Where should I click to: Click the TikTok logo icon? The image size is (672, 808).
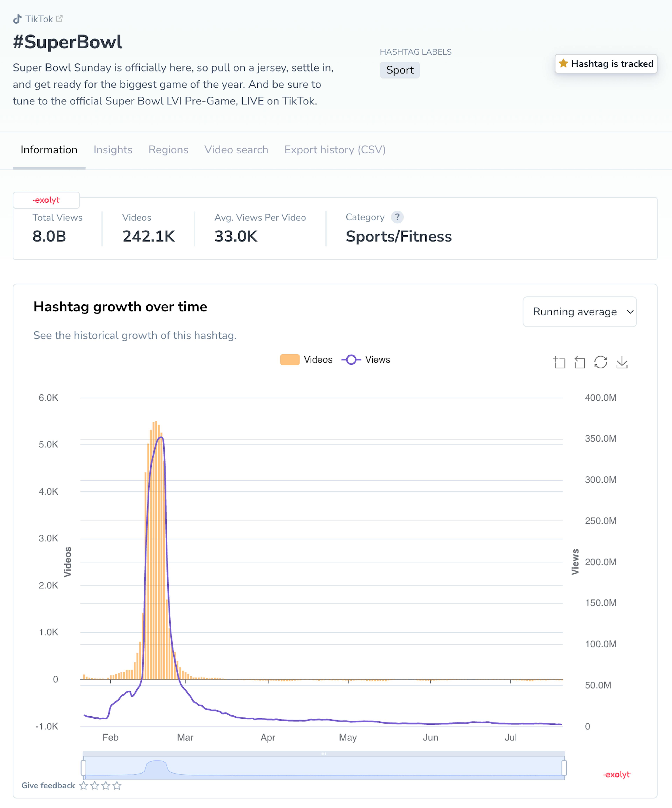17,19
